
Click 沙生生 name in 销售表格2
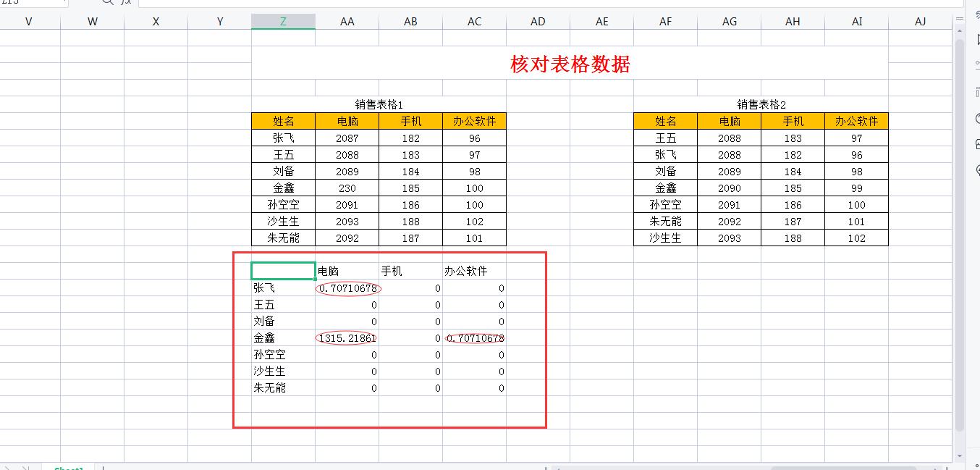(666, 238)
